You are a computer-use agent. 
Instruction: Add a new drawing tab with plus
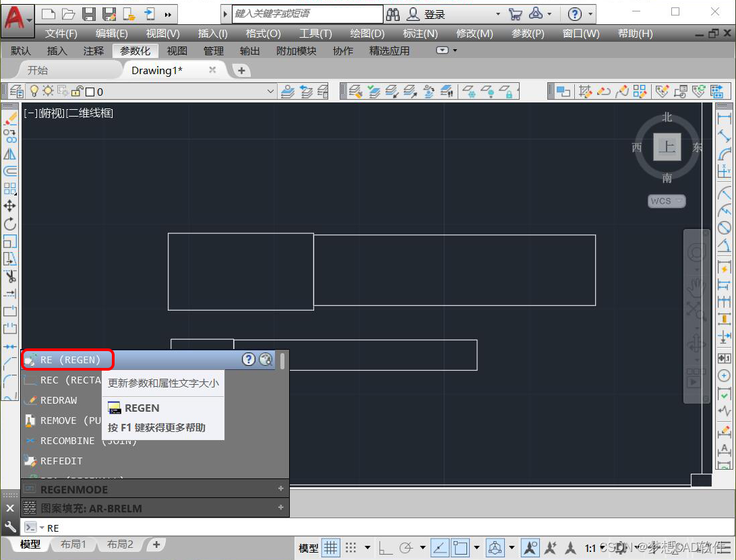241,70
